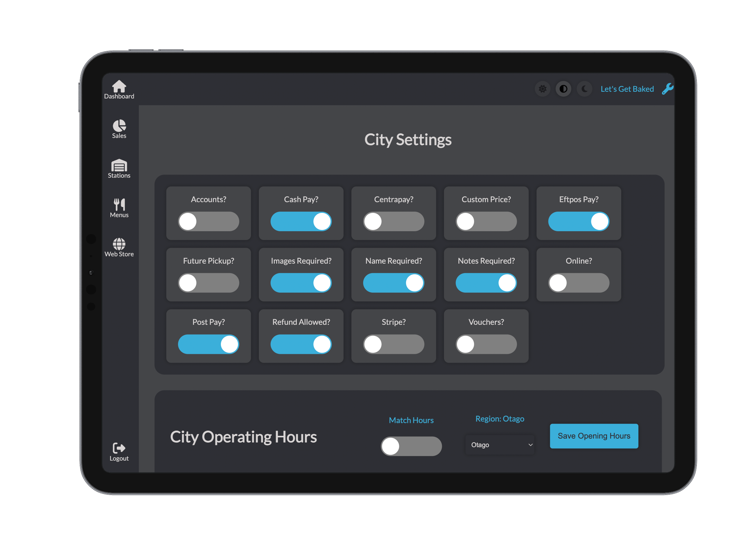The width and height of the screenshot is (756, 534).
Task: Open the Otago region dropdown
Action: pyautogui.click(x=500, y=445)
